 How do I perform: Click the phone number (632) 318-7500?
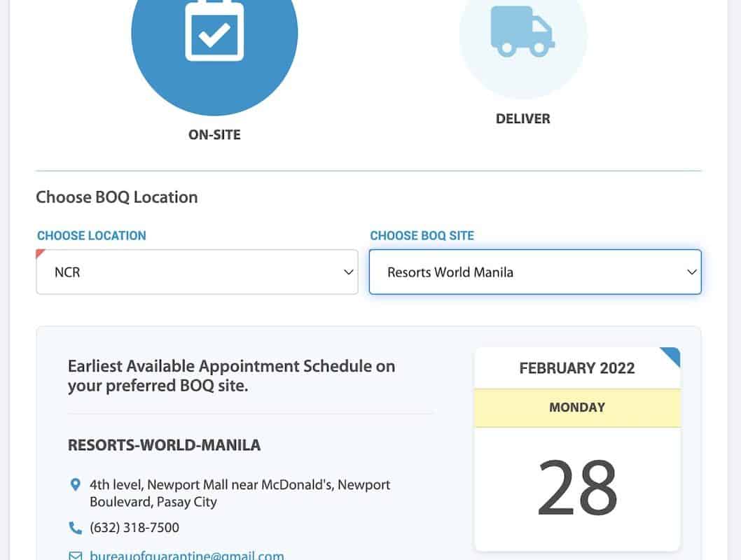pos(134,528)
